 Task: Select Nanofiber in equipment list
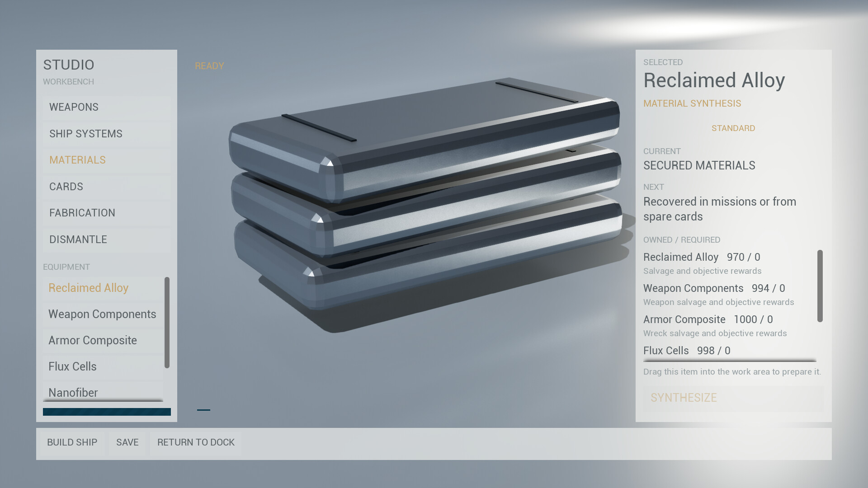click(x=103, y=391)
